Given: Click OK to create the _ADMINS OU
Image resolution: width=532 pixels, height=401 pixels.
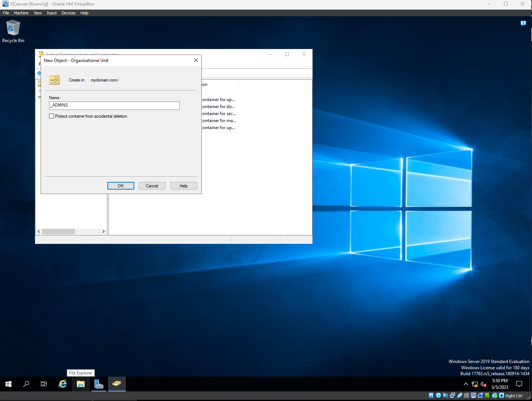Looking at the screenshot, I should (121, 186).
